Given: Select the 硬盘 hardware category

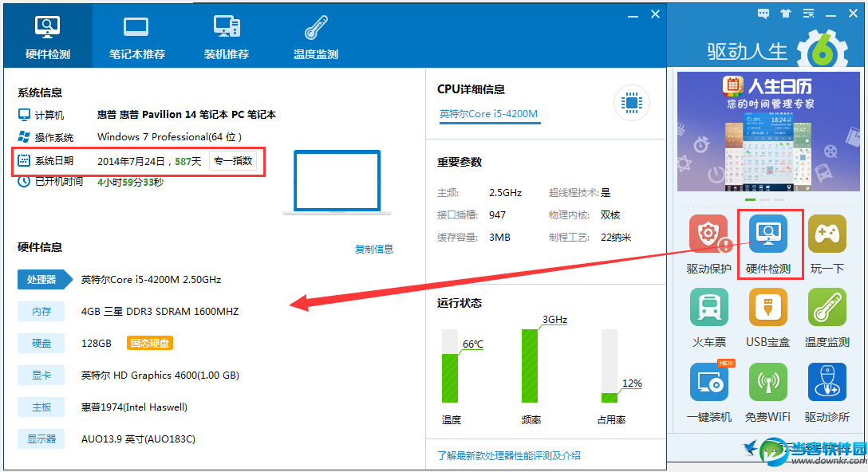Looking at the screenshot, I should coord(41,343).
